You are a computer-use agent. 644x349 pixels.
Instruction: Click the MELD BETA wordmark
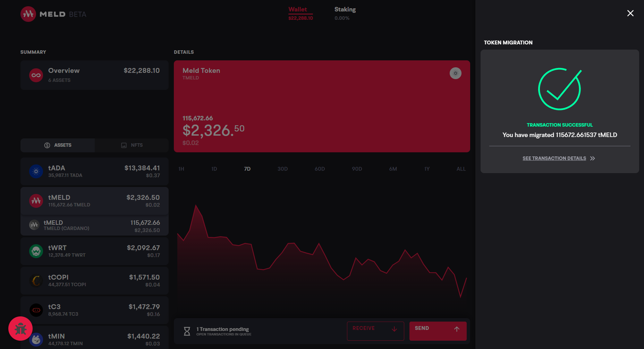click(63, 14)
